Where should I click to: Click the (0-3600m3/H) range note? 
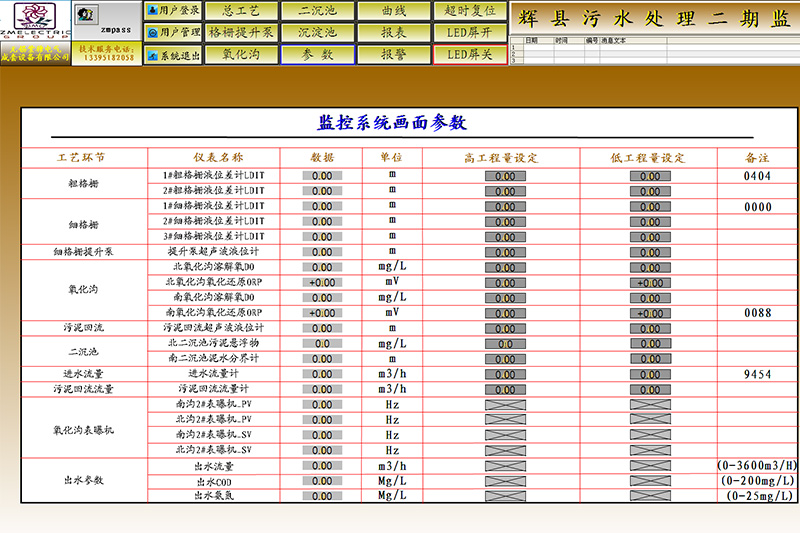[x=757, y=466]
